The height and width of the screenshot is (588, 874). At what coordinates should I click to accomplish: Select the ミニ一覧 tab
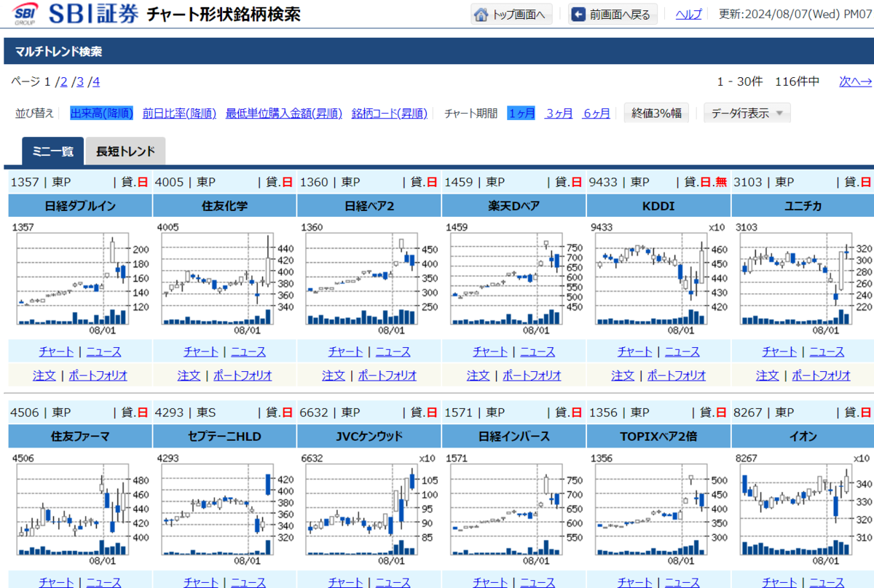[x=52, y=152]
